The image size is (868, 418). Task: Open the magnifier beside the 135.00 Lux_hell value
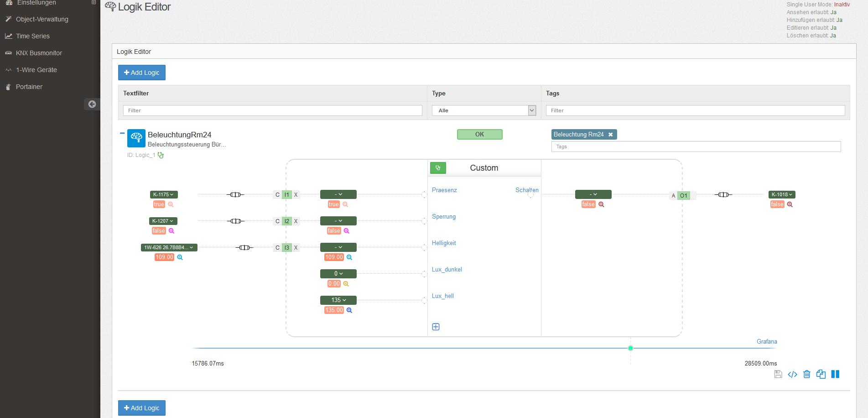tap(349, 310)
